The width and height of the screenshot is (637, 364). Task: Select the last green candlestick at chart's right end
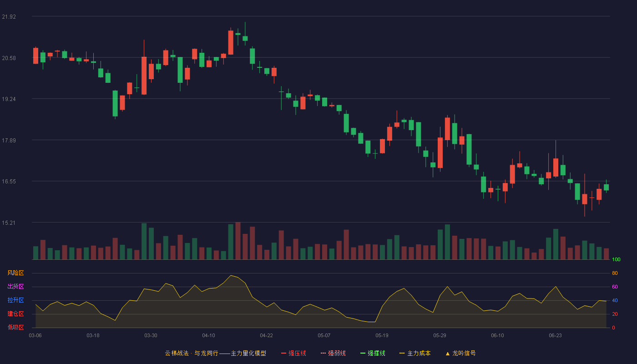606,187
